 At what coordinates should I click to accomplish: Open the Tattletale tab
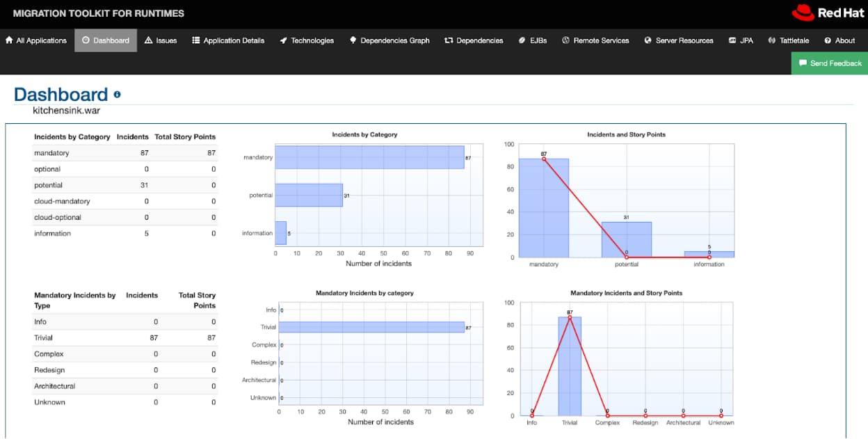point(789,40)
